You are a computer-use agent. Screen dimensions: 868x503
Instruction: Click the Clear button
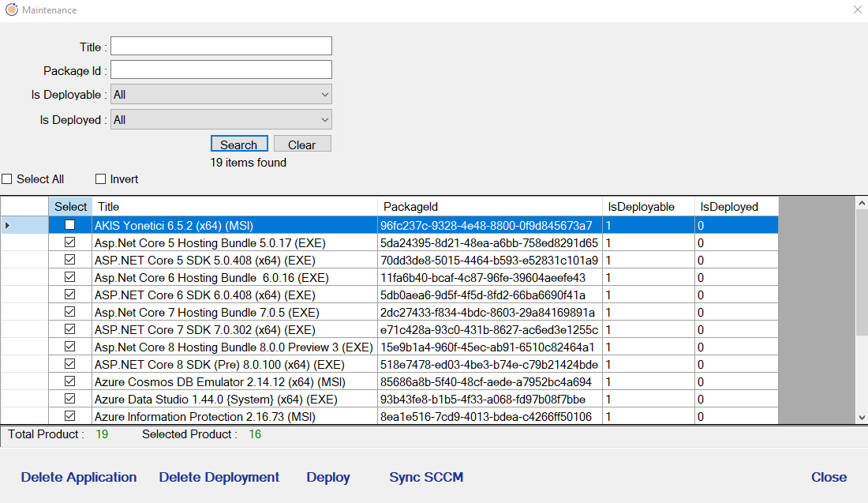[x=302, y=145]
